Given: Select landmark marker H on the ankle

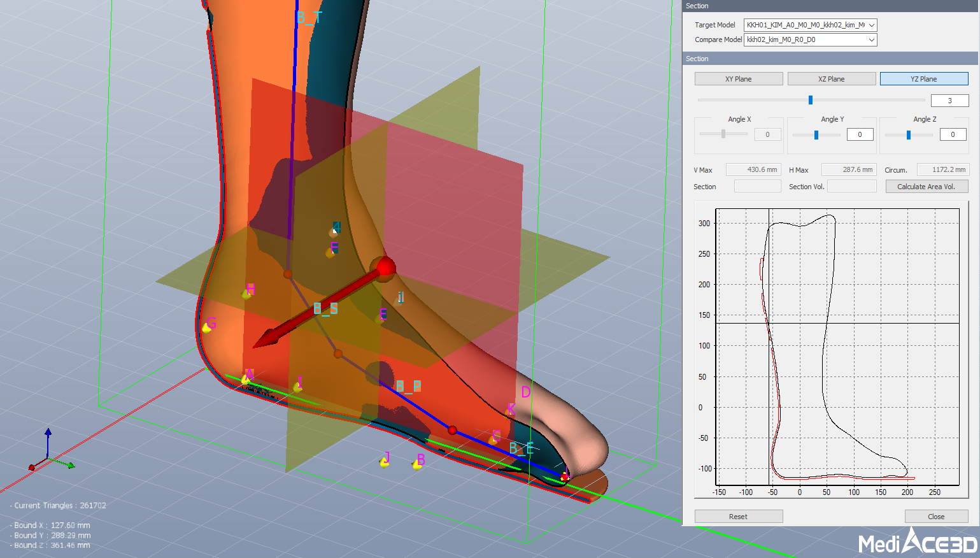Looking at the screenshot, I should click(247, 292).
